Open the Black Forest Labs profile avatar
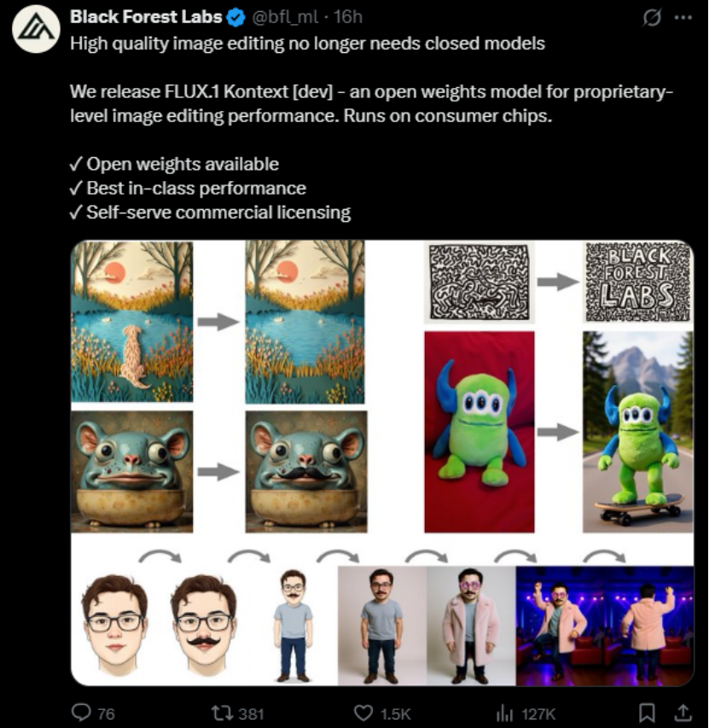The width and height of the screenshot is (709, 728). [x=36, y=30]
